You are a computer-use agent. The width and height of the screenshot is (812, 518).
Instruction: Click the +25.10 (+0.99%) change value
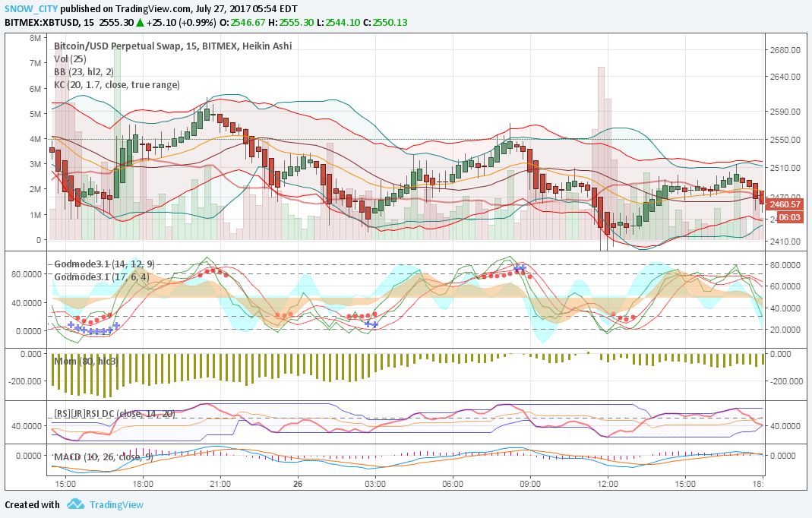(182, 22)
